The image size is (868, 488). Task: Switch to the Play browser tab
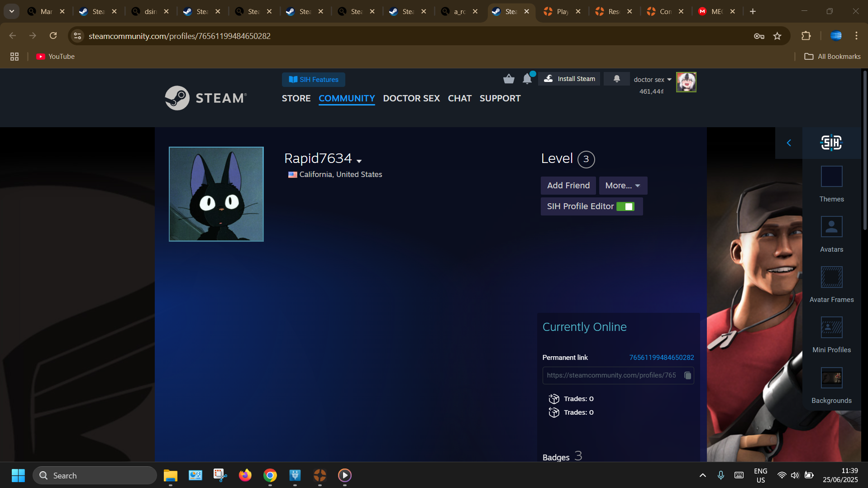(x=562, y=11)
